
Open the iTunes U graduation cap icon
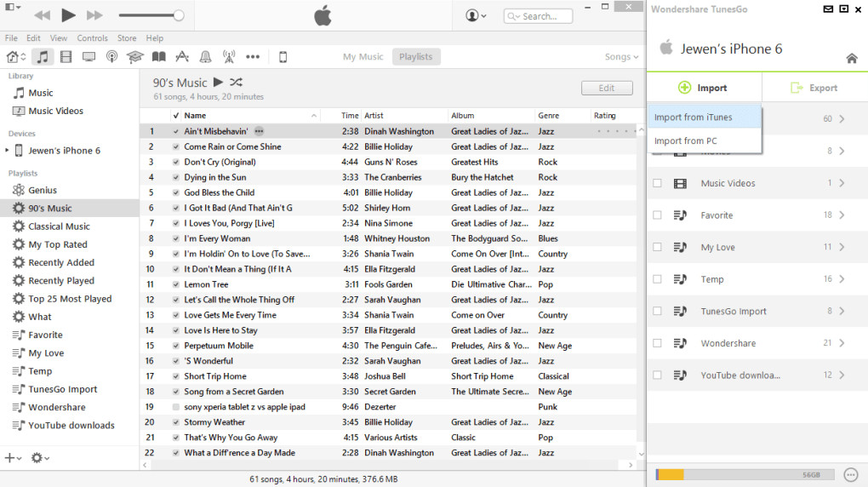pos(134,57)
